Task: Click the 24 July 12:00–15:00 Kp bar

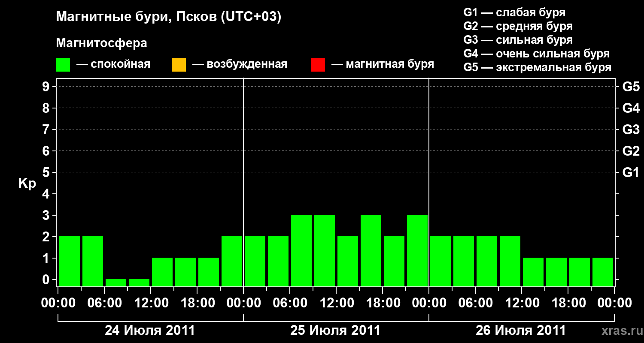Action: (x=162, y=272)
